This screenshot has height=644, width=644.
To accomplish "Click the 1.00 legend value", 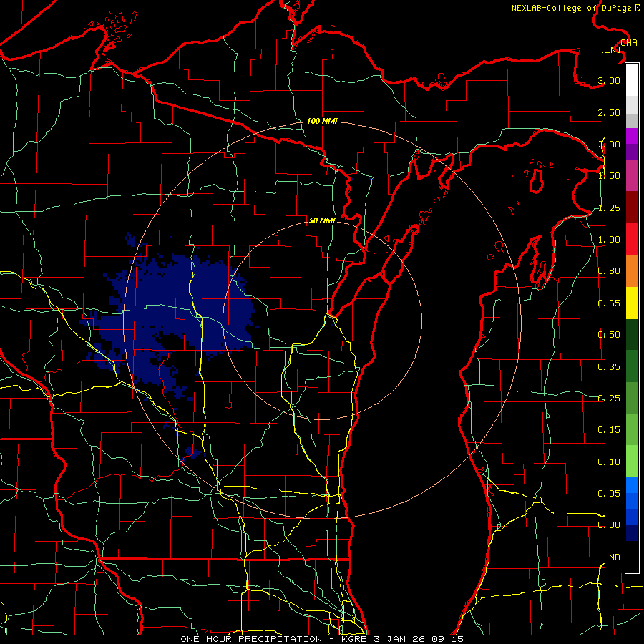I will tap(609, 240).
